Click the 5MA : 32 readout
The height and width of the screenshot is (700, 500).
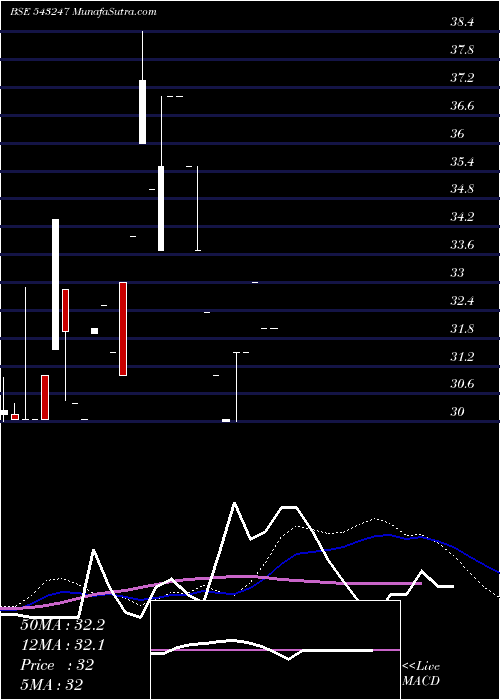click(52, 685)
